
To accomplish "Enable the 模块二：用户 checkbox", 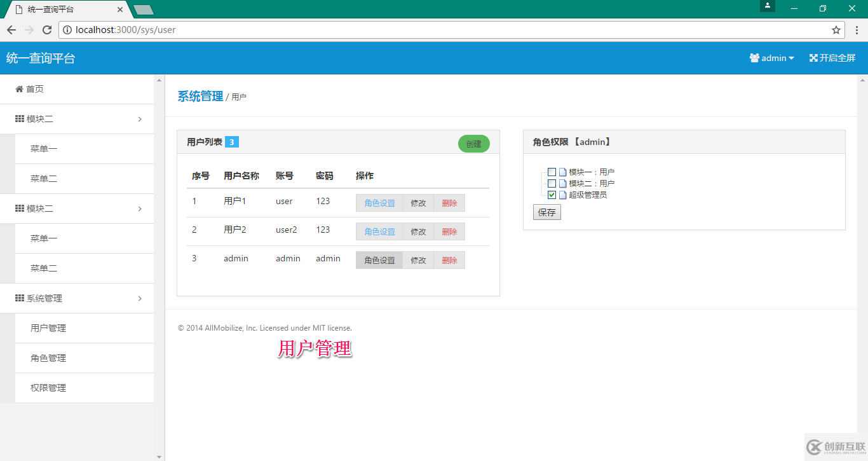I will 552,183.
